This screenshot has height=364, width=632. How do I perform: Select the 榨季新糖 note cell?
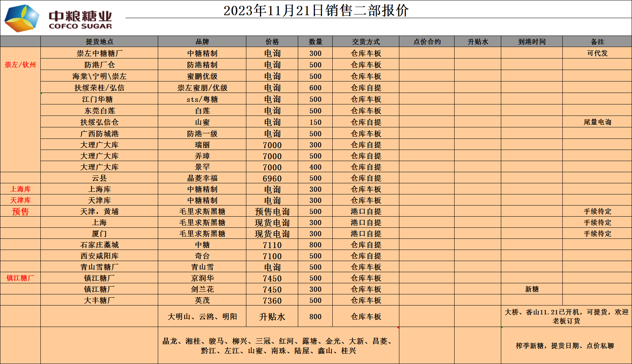click(566, 345)
